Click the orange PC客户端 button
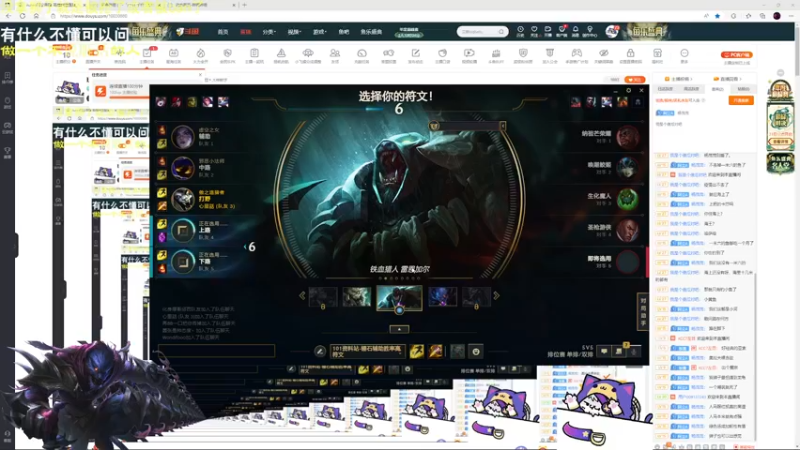This screenshot has height=450, width=800. 736,55
